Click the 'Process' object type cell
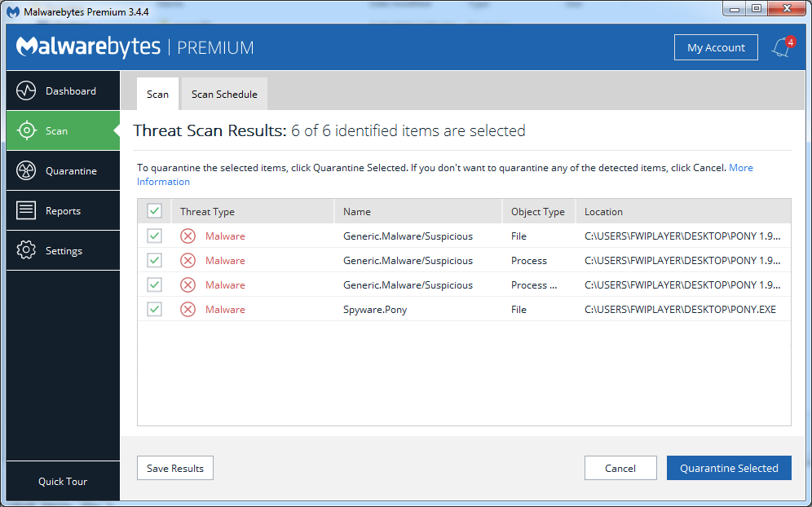The image size is (812, 507). (529, 261)
